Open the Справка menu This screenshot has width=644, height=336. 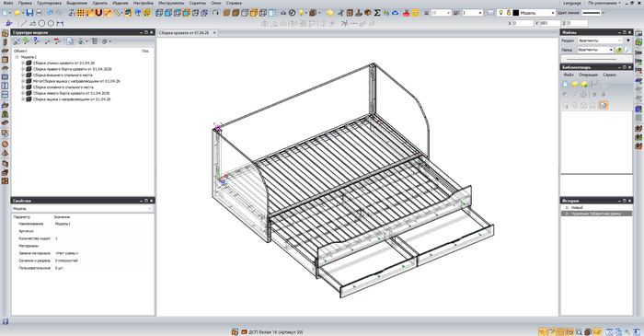[234, 3]
